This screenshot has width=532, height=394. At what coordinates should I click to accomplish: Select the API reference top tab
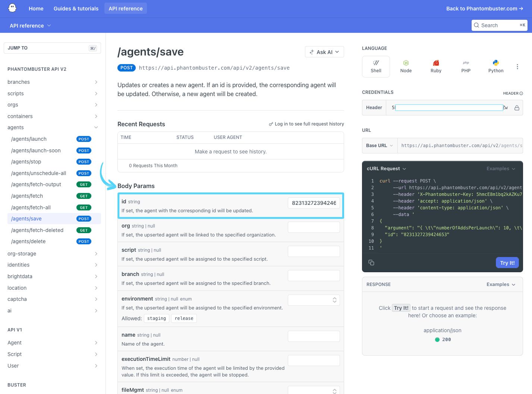coord(126,9)
